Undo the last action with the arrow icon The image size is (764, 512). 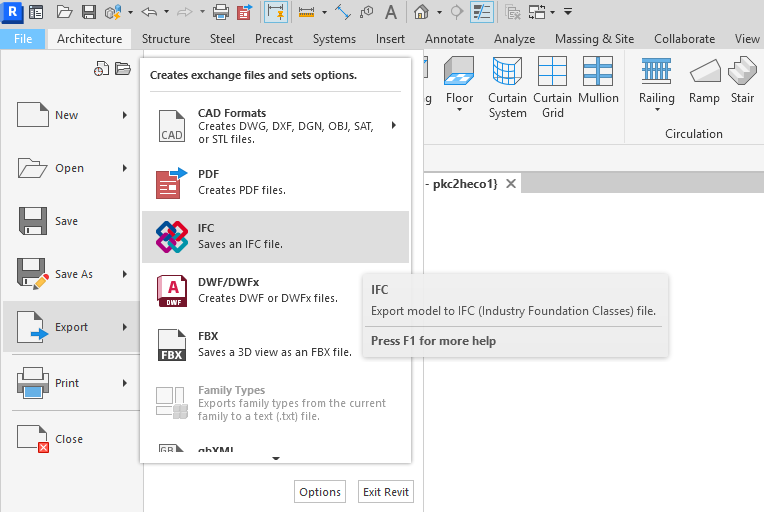pyautogui.click(x=149, y=12)
